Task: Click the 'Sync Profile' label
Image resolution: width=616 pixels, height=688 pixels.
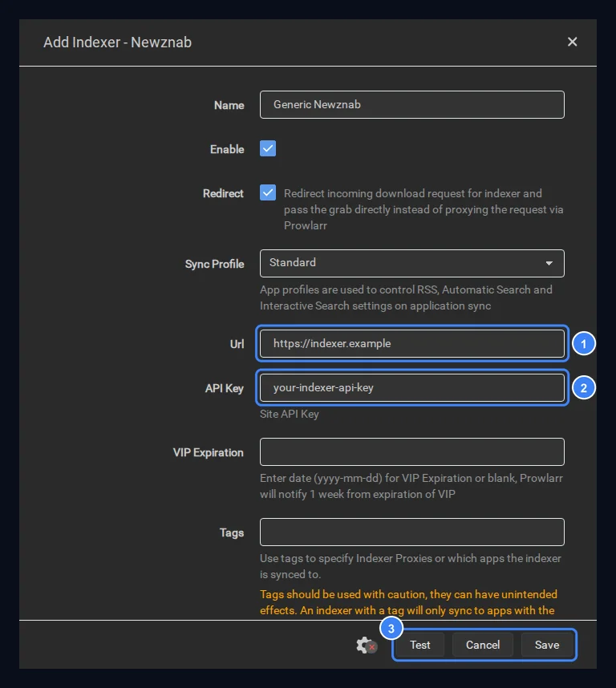Action: pos(214,264)
